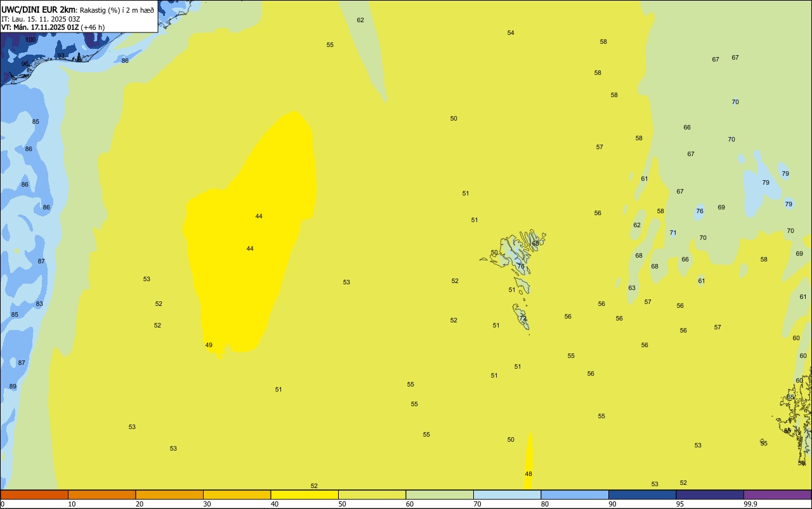Click the 0–10 dark orange legend swatch
Screen dimensions: 812x509
[34, 494]
